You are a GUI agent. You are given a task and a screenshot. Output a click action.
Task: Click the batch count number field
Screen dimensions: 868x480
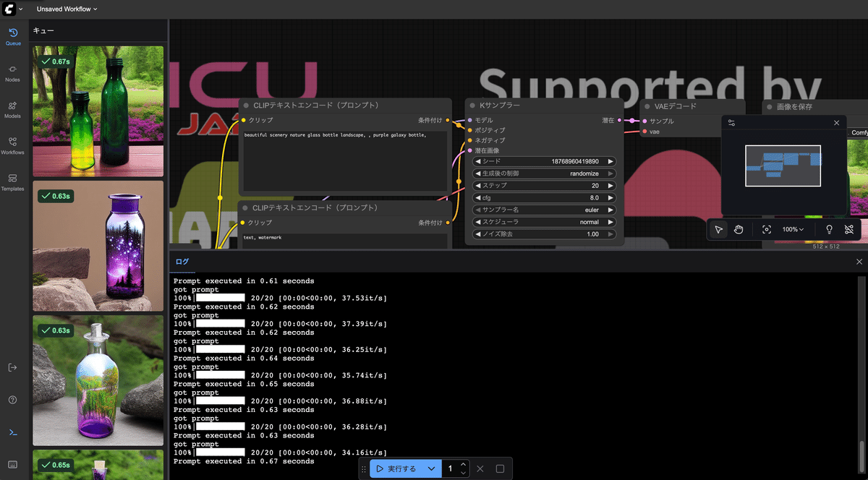tap(451, 468)
